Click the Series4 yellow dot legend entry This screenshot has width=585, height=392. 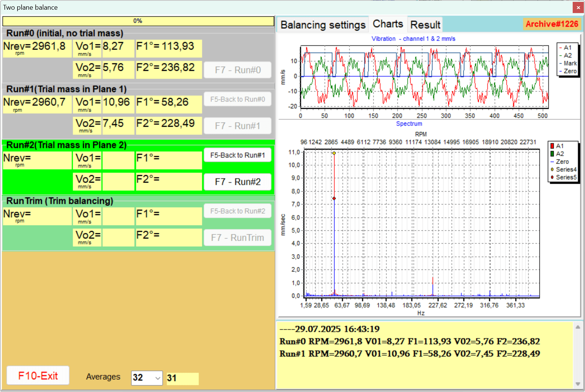point(564,170)
